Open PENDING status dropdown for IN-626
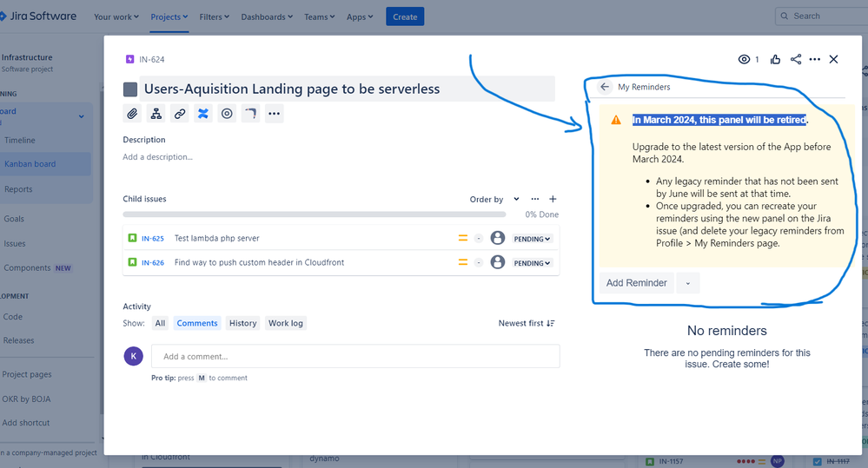 click(532, 263)
